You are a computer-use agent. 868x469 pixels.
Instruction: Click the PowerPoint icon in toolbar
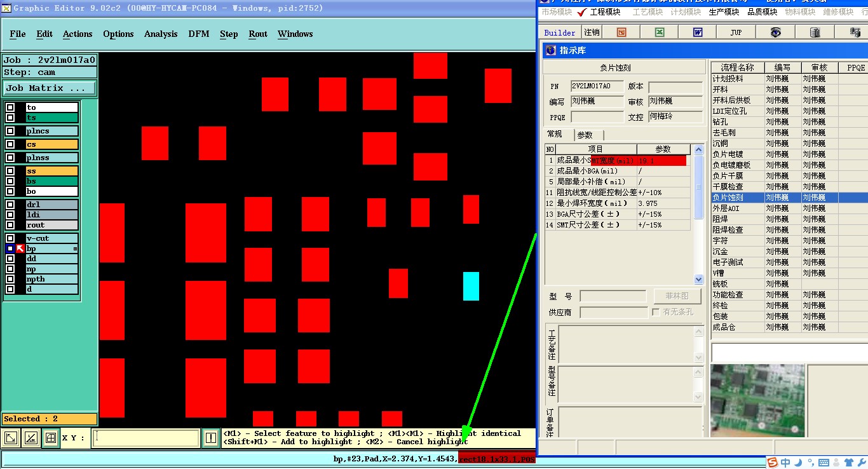click(621, 32)
